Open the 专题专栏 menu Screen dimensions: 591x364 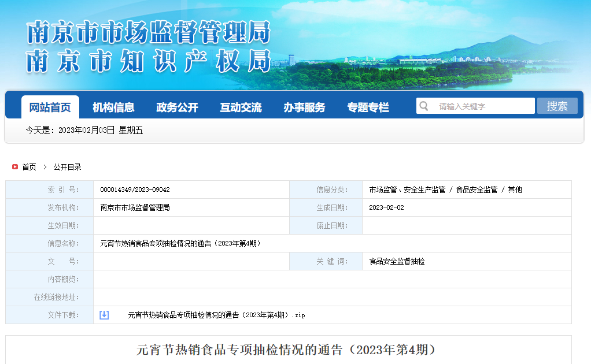point(368,107)
